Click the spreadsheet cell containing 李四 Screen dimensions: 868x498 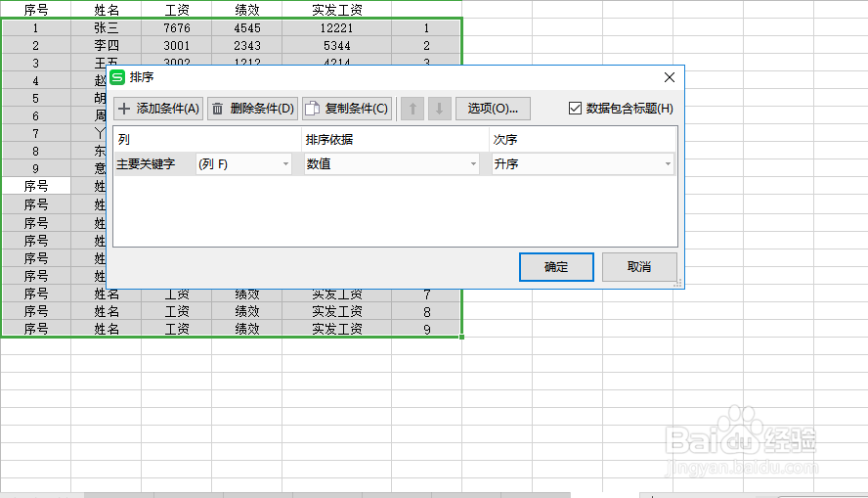point(107,45)
